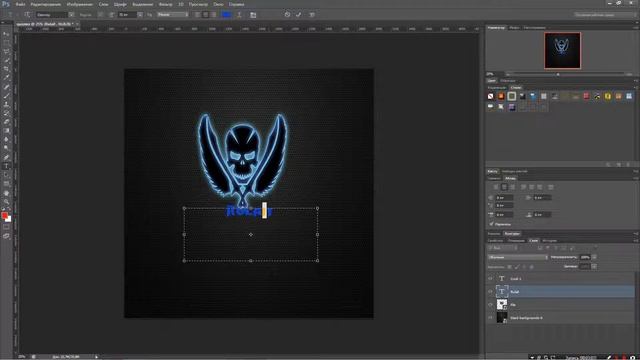Click the text color swatch
The width and height of the screenshot is (640, 360).
(x=226, y=15)
